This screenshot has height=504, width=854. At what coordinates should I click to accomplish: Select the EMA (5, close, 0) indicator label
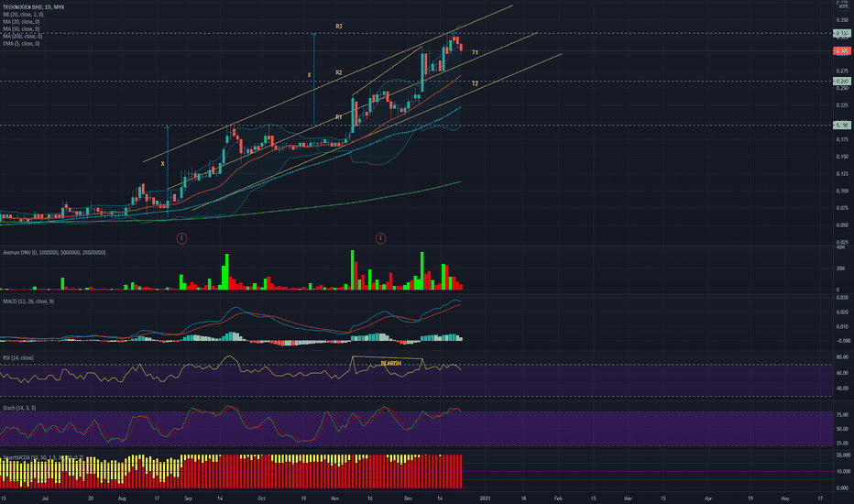tap(21, 44)
